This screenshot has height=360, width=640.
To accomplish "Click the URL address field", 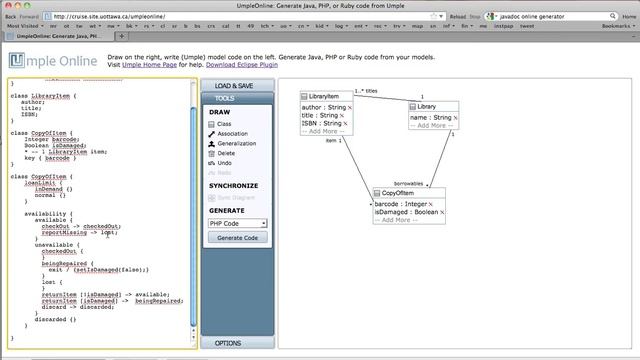I will point(241,16).
